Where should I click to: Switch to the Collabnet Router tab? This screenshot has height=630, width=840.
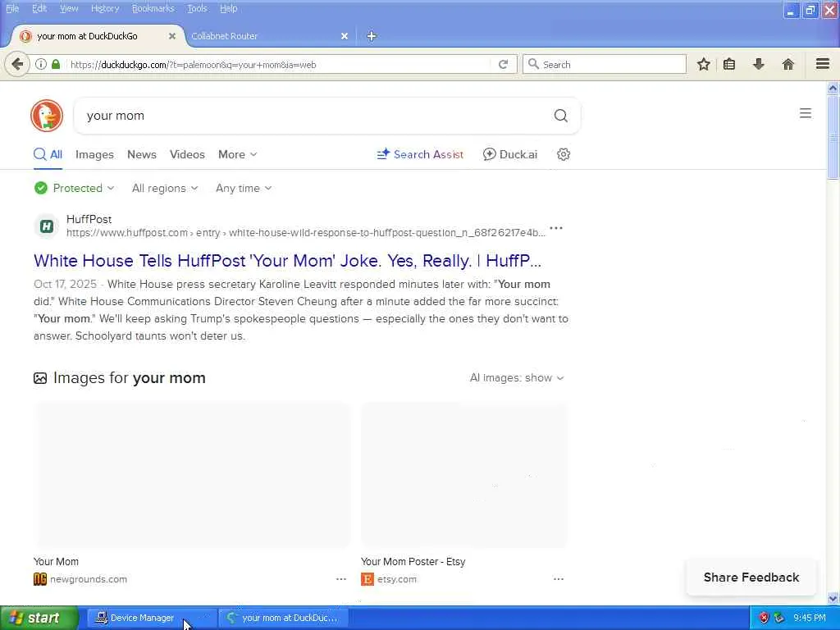point(267,36)
